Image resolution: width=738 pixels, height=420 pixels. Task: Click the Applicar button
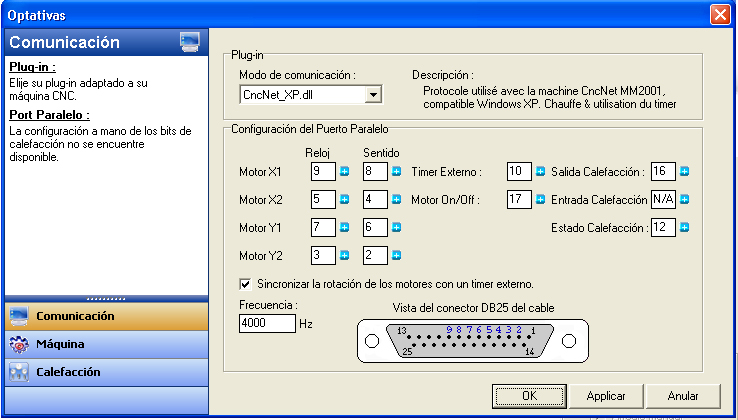point(606,395)
